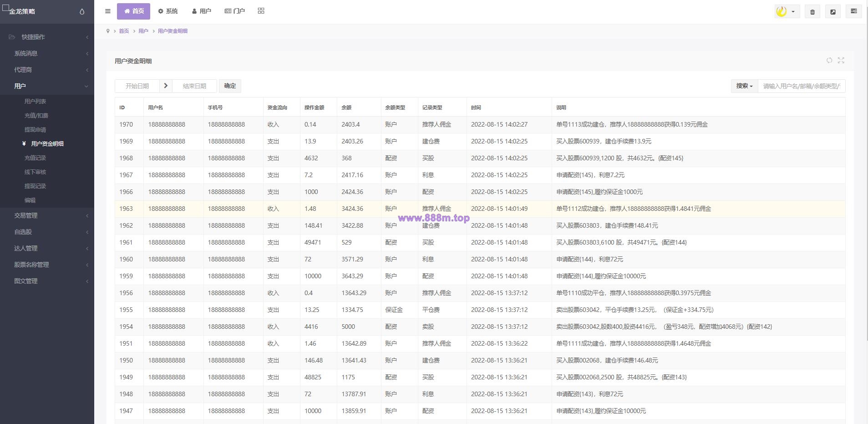Expand 快捷操作 sidebar section
The image size is (868, 424).
pyautogui.click(x=47, y=37)
